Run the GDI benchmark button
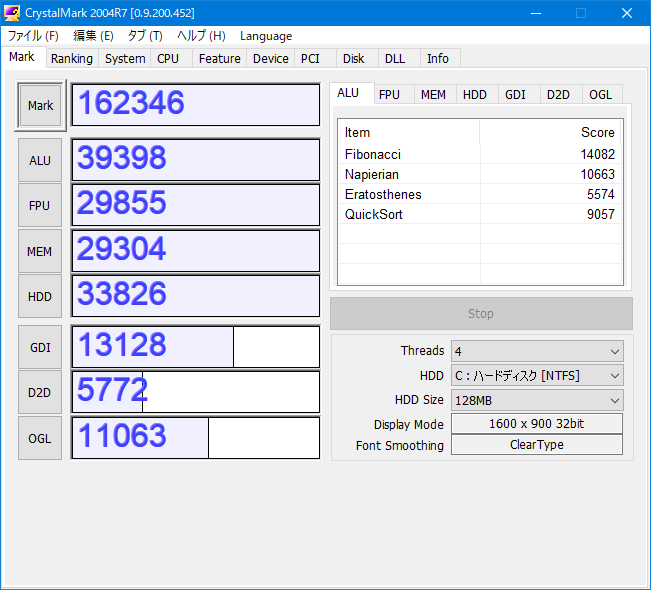The width and height of the screenshot is (651, 590). point(40,347)
